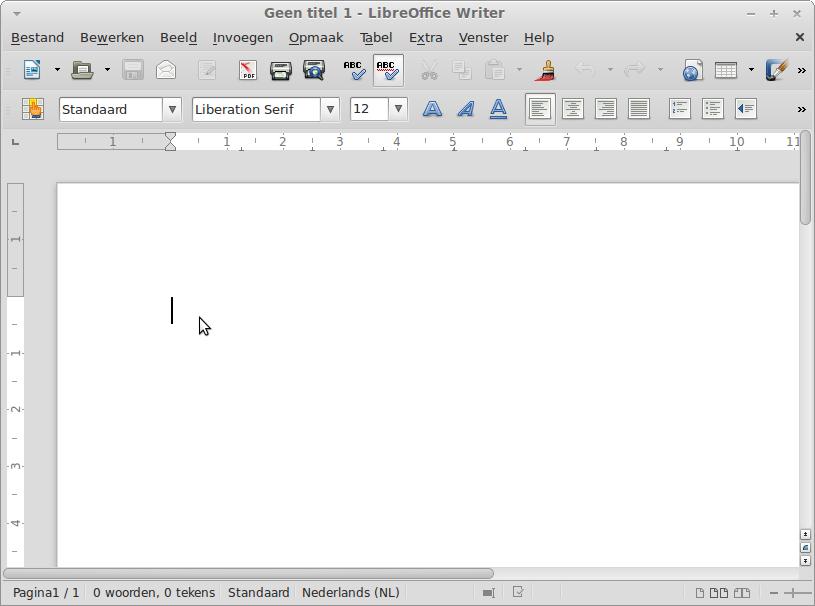Open the Invoegen menu
The height and width of the screenshot is (606, 815).
[x=243, y=38]
